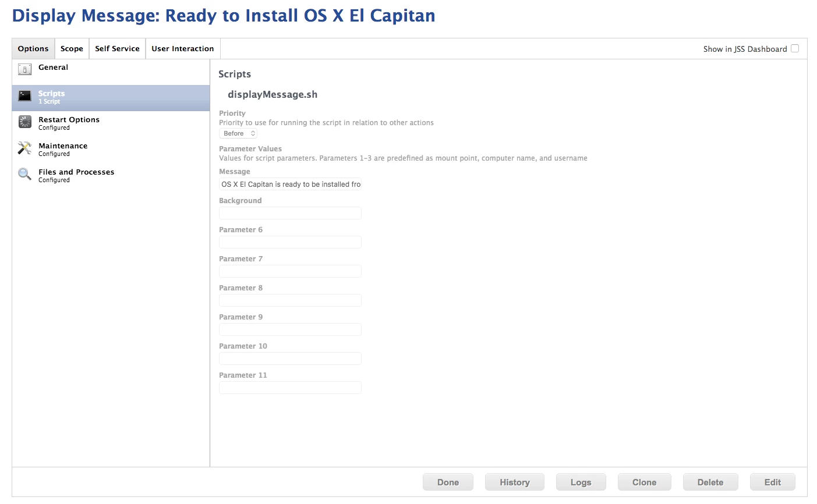Click the Message input field
Viewport: 817px width, 504px height.
[x=290, y=184]
